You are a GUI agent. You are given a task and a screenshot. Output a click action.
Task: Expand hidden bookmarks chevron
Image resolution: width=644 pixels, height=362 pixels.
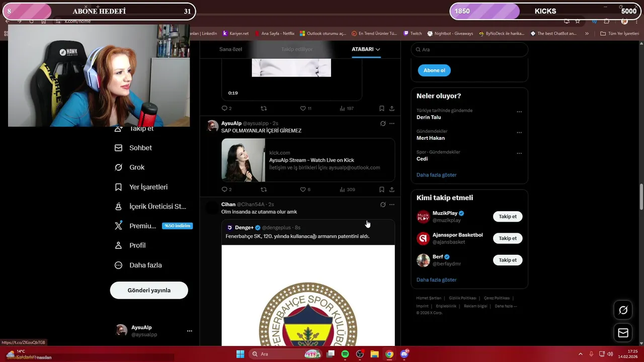coord(587,34)
